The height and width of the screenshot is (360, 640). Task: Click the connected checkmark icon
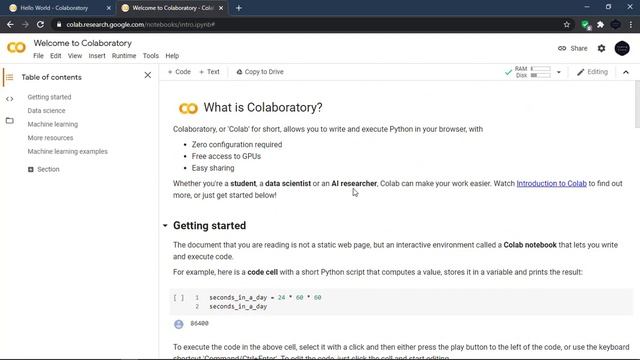coord(508,72)
